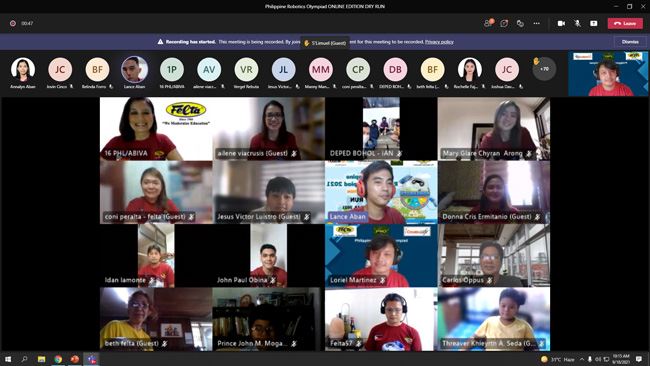Open the Share content tray icon
The image size is (650, 366).
click(594, 23)
